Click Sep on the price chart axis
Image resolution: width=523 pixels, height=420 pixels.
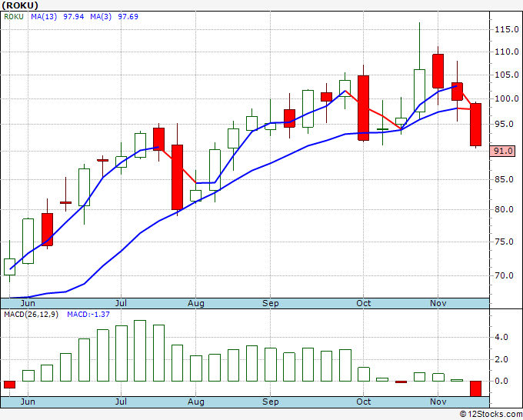pyautogui.click(x=270, y=303)
